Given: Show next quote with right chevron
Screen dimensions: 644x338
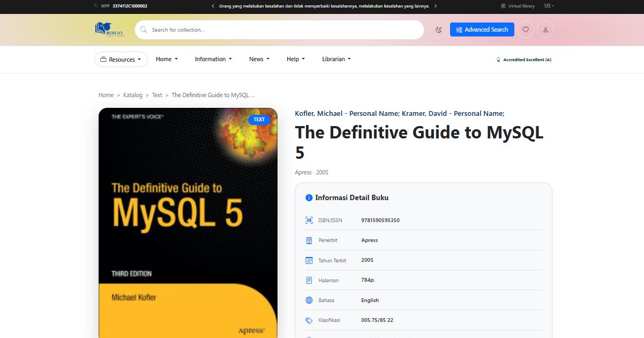Looking at the screenshot, I should pos(436,6).
